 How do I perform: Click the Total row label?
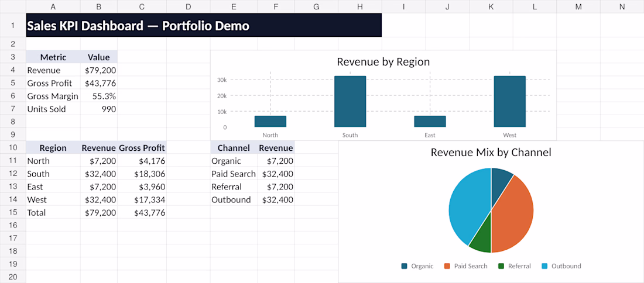coord(53,212)
